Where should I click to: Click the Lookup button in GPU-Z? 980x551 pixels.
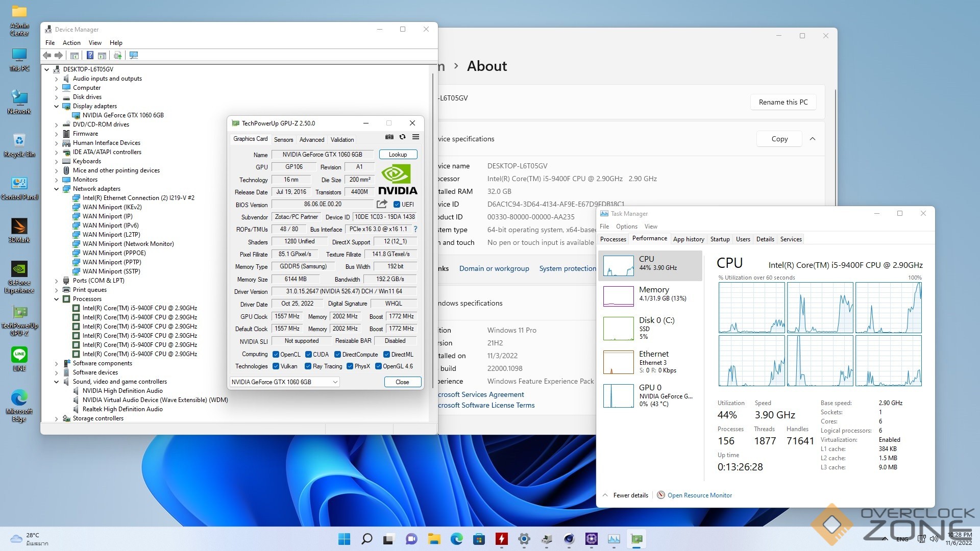[x=398, y=155]
